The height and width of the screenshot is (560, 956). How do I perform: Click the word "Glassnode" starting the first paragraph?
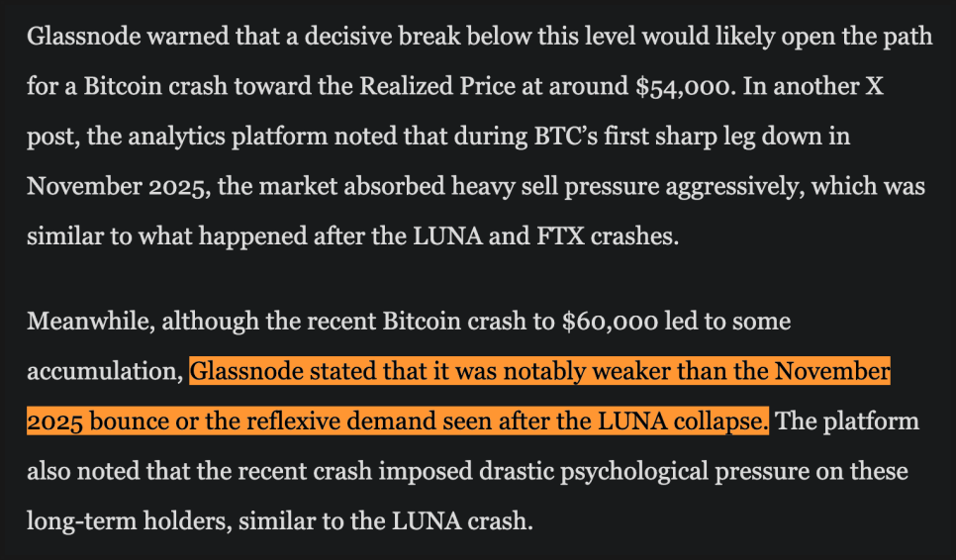click(75, 38)
